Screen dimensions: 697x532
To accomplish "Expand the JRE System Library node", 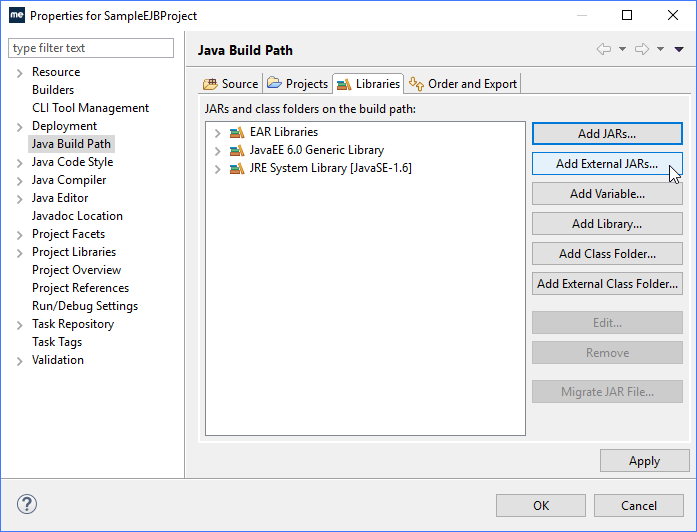I will (217, 168).
